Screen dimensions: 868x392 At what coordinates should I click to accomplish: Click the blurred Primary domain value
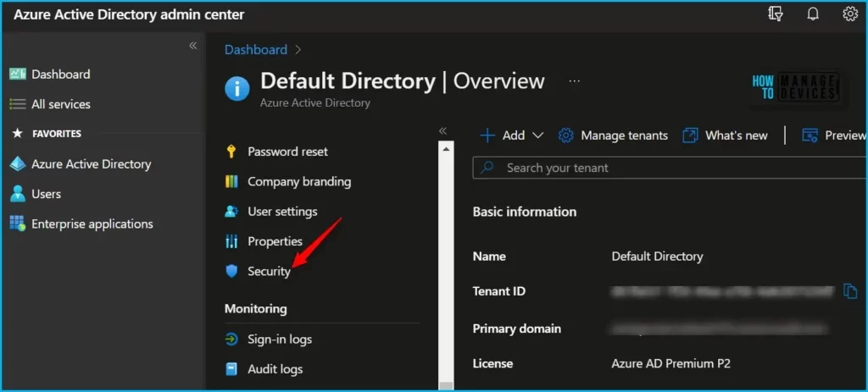[719, 329]
